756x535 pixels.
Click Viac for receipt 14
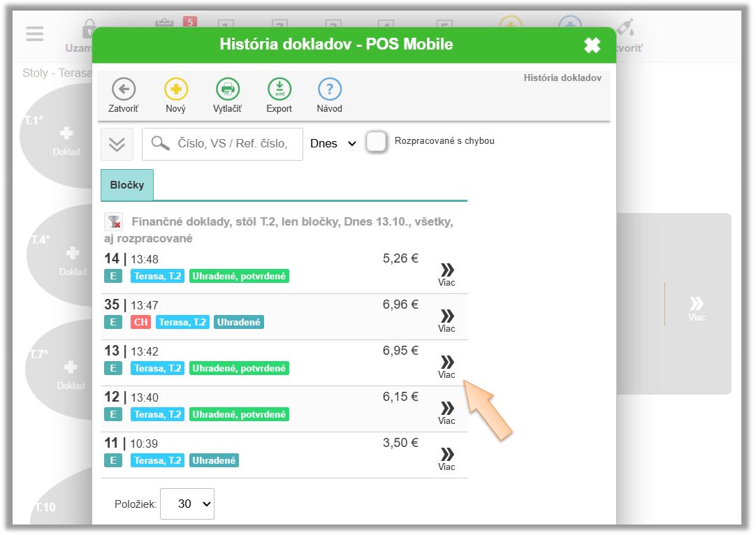coord(446,274)
